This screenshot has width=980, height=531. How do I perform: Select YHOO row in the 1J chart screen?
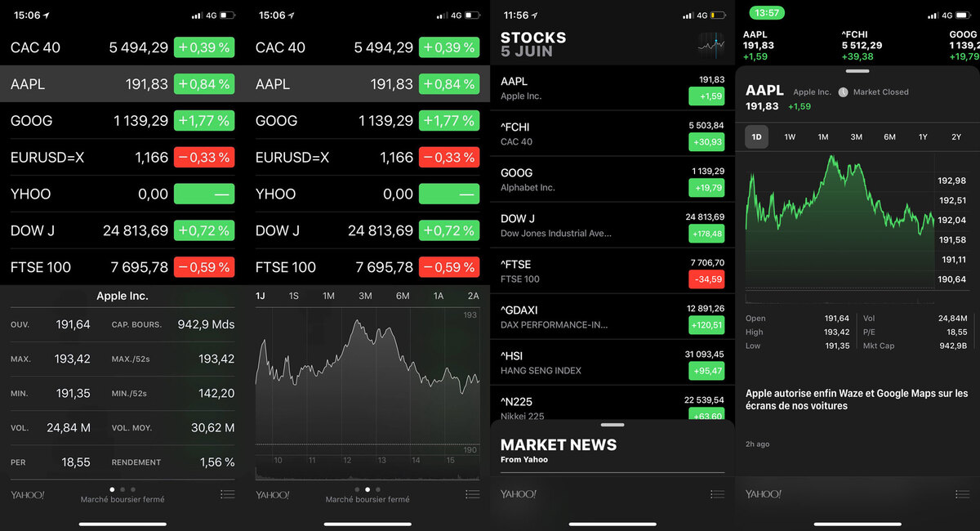coord(367,194)
